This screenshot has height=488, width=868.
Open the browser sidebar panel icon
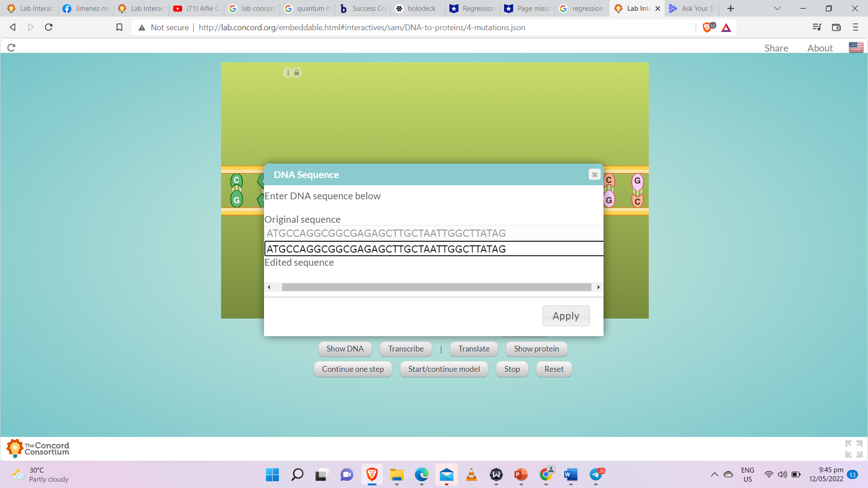coord(836,27)
